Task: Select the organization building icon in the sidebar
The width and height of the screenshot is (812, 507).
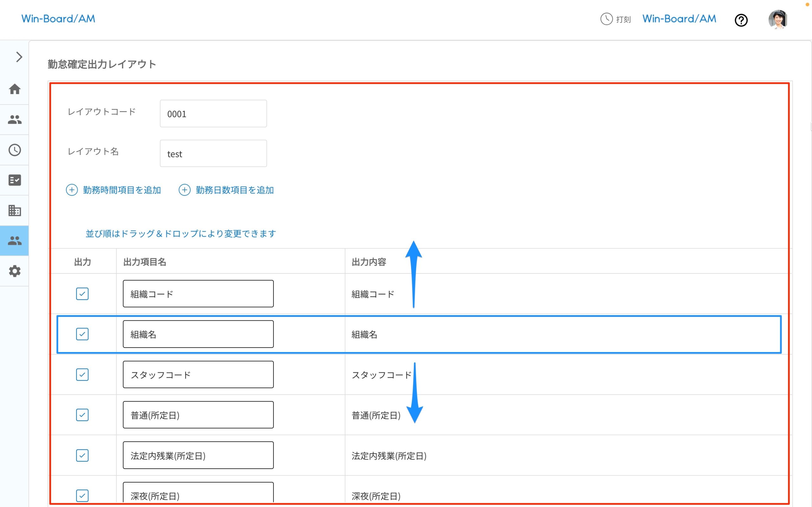Action: [15, 211]
